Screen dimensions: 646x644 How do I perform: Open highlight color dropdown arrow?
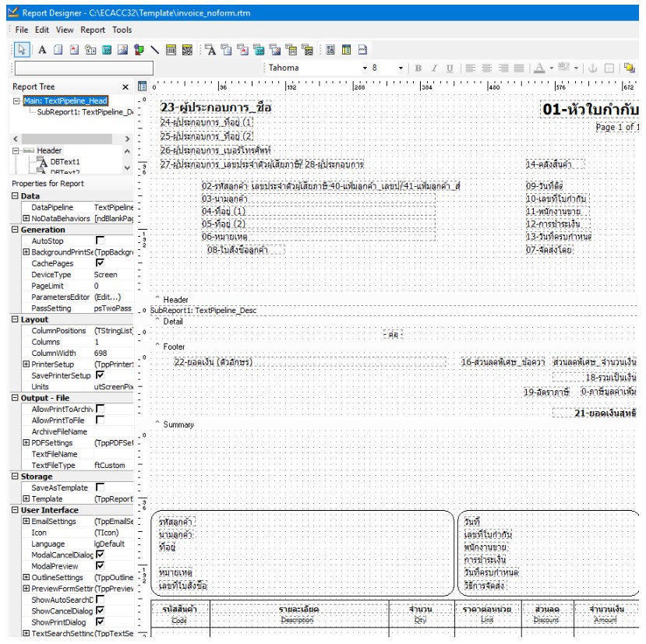coord(576,68)
